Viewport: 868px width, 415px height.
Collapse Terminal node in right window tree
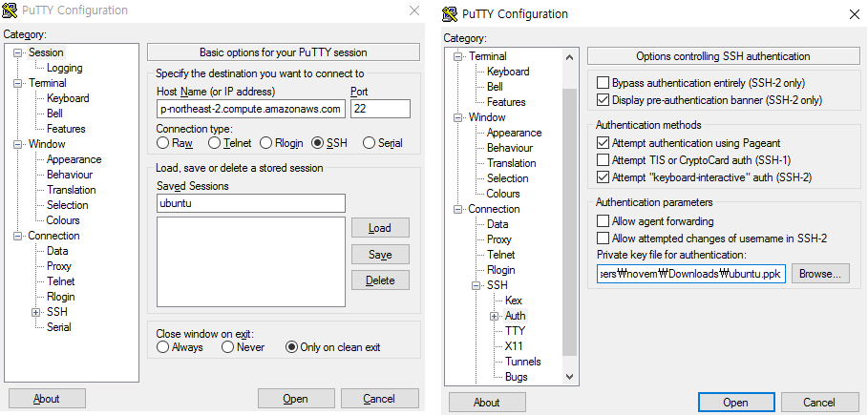[457, 56]
